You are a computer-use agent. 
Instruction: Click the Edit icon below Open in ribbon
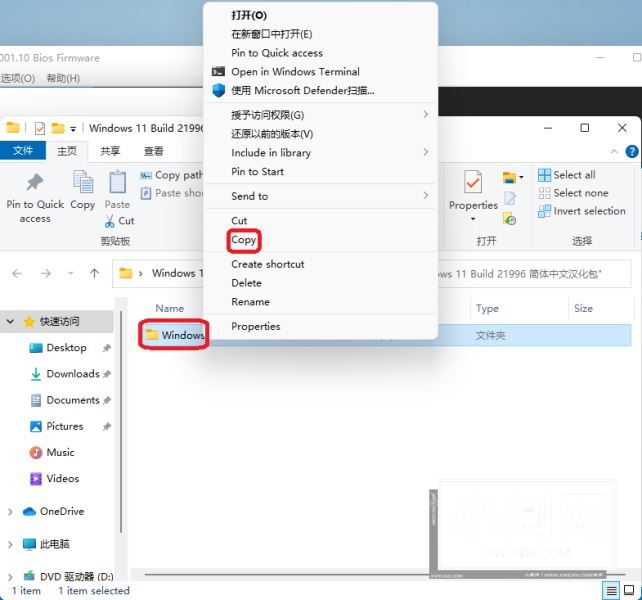click(510, 199)
